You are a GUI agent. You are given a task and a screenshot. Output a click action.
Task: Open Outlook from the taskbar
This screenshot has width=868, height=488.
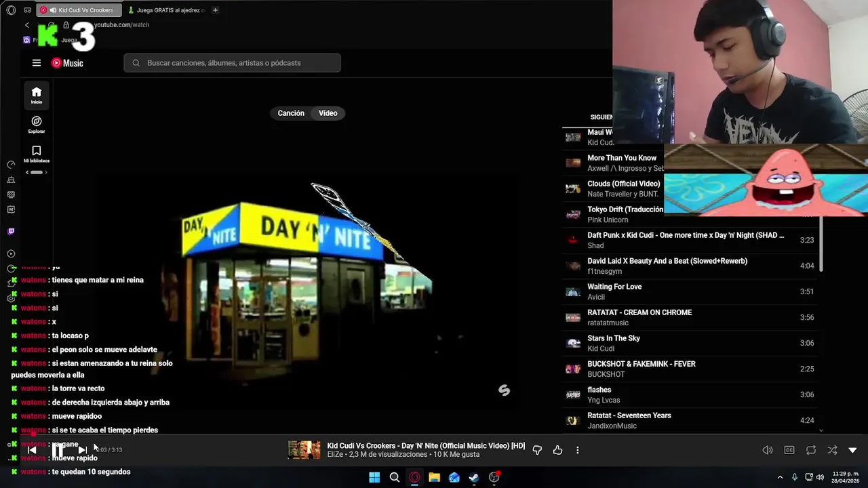click(454, 477)
